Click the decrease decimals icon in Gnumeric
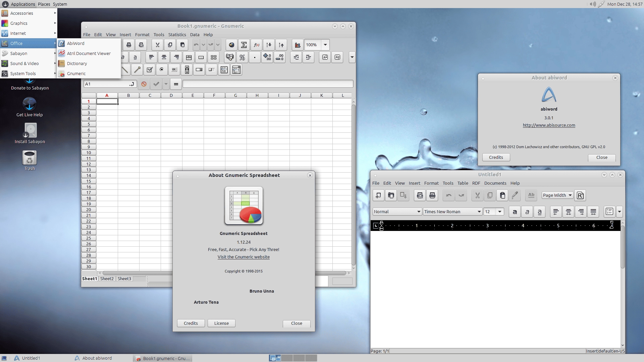The image size is (644, 362). [x=280, y=57]
